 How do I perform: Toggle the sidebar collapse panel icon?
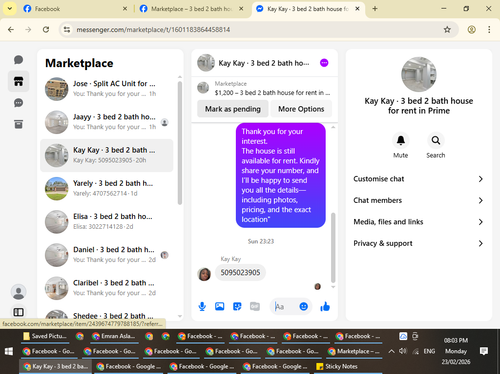[x=18, y=312]
